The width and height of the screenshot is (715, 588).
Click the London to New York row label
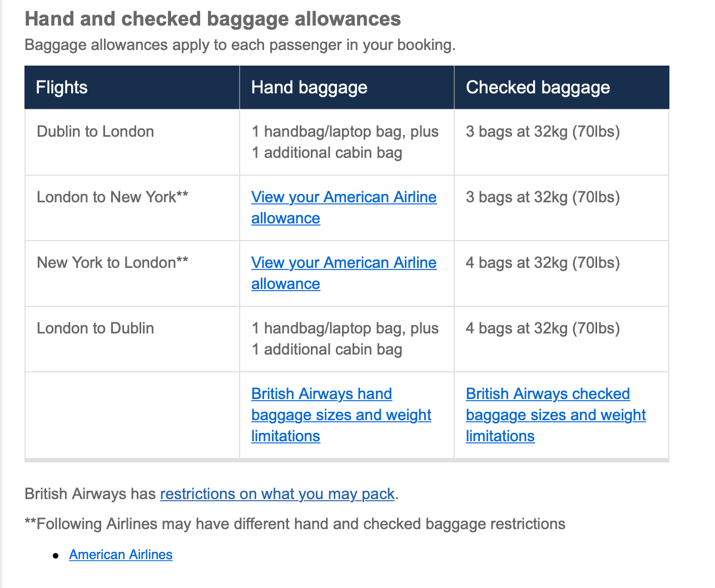point(111,197)
